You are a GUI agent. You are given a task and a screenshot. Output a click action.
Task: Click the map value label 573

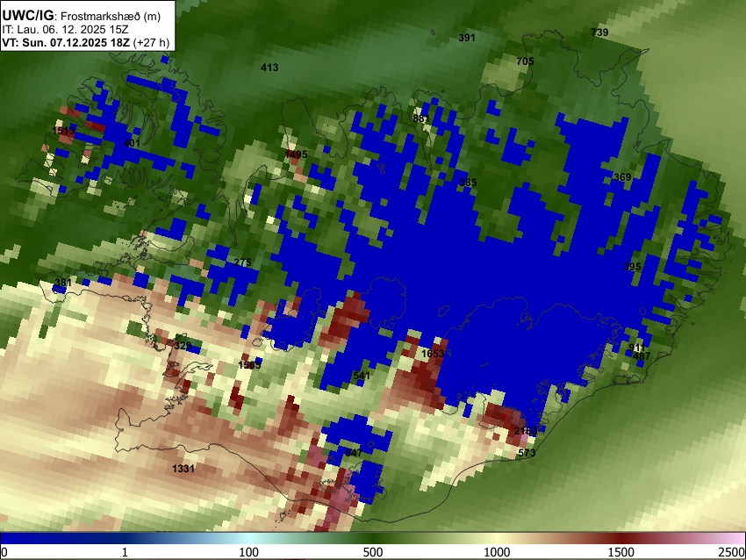point(527,452)
